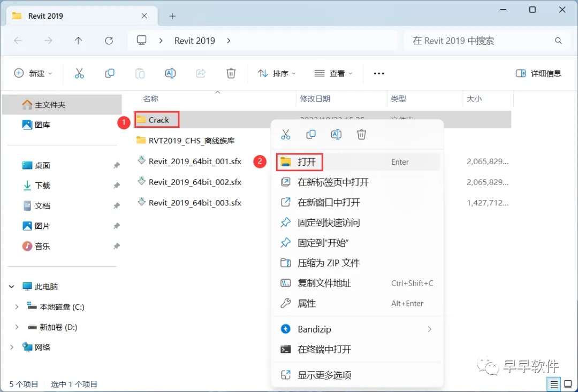Choose 在新标签页中打开
578x392 pixels.
[x=358, y=182]
